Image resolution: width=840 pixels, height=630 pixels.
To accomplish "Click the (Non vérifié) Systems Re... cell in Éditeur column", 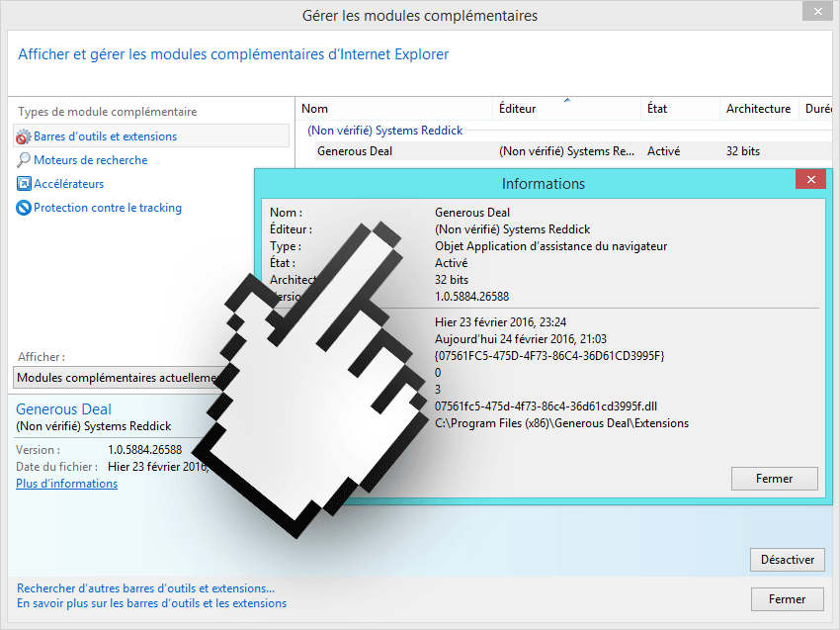I will [567, 151].
